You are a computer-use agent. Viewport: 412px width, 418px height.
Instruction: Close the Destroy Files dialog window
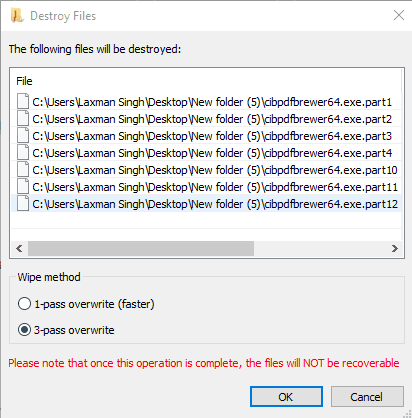click(399, 15)
